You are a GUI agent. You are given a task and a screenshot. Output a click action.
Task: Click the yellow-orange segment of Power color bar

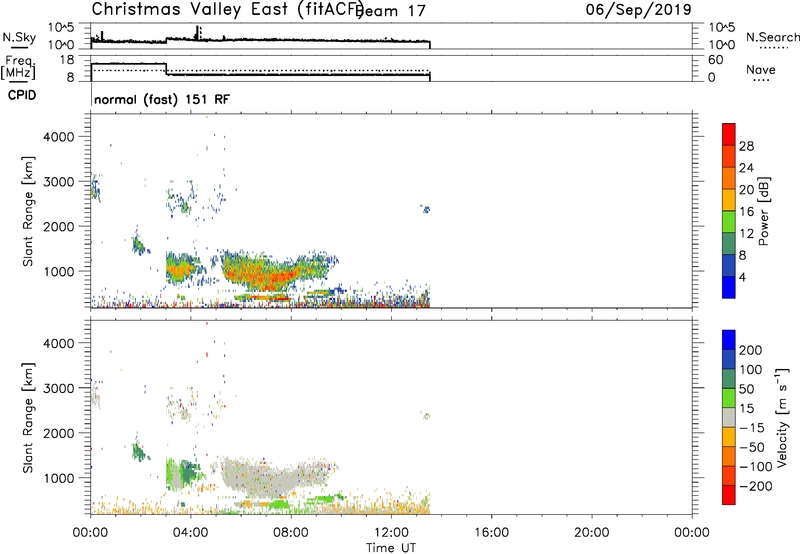(x=729, y=199)
